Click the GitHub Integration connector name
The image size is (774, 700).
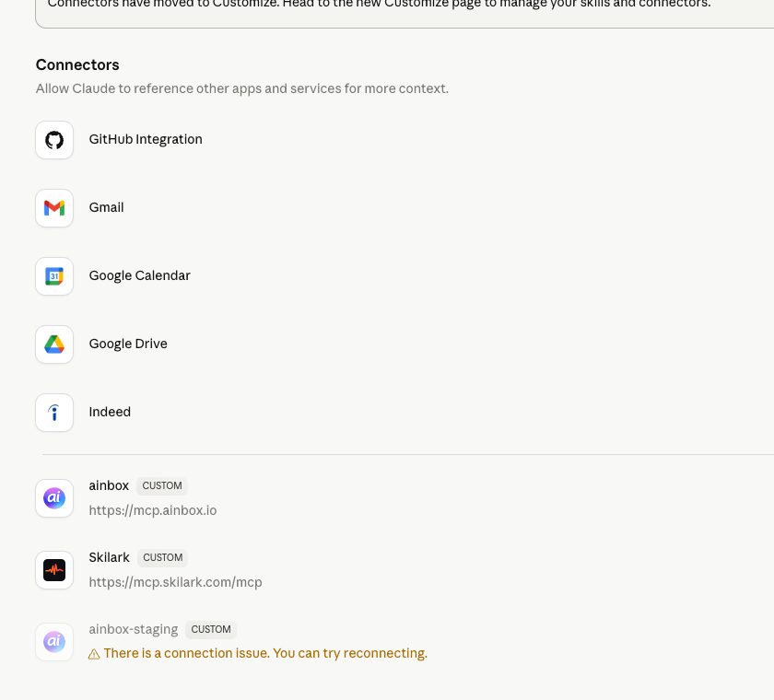click(145, 139)
